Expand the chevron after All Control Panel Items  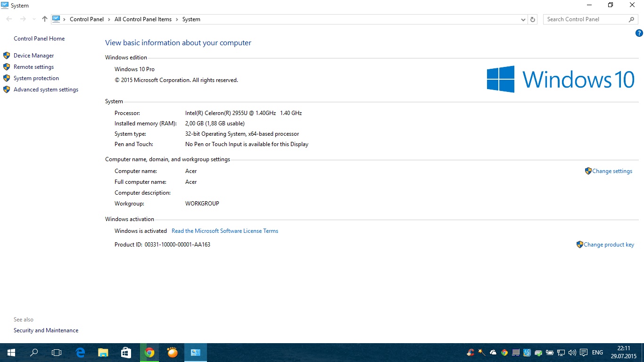pyautogui.click(x=177, y=19)
